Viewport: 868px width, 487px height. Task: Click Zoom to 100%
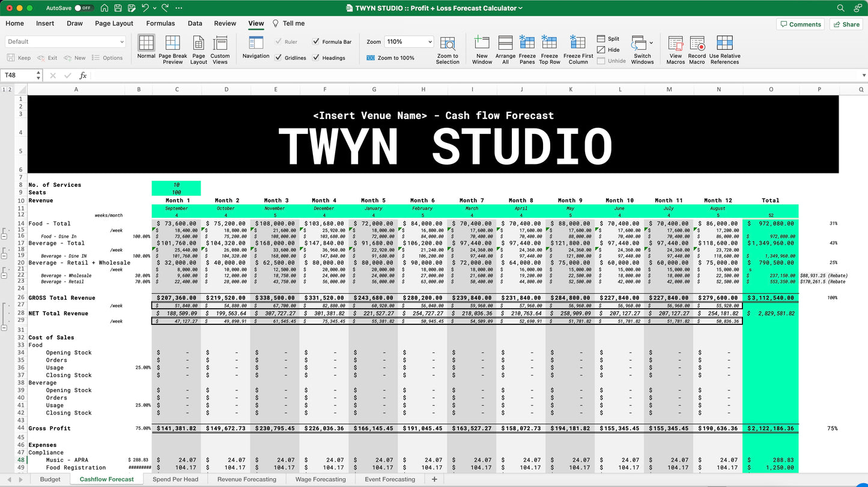[390, 58]
